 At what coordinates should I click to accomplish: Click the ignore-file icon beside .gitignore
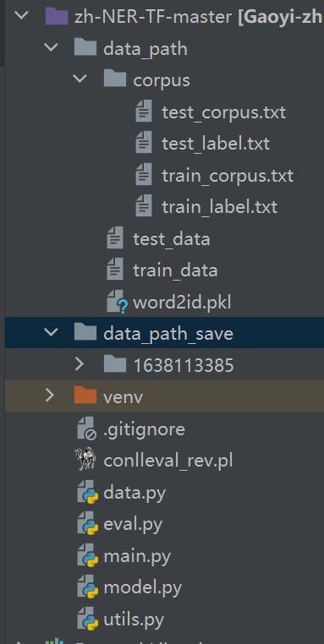[87, 429]
